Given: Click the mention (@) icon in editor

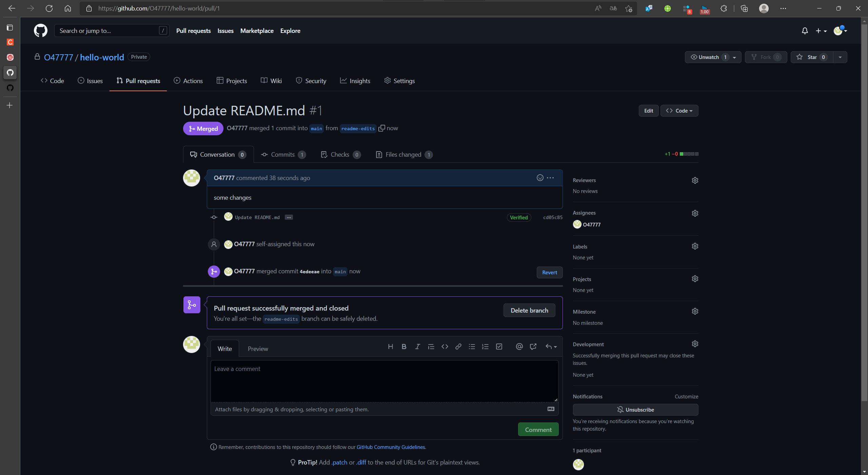Looking at the screenshot, I should click(519, 347).
